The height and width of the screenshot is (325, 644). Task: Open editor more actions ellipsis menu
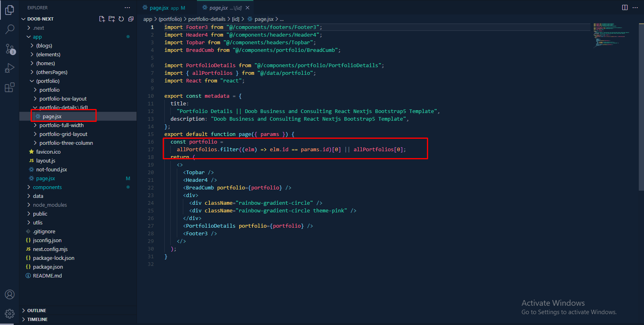[635, 8]
